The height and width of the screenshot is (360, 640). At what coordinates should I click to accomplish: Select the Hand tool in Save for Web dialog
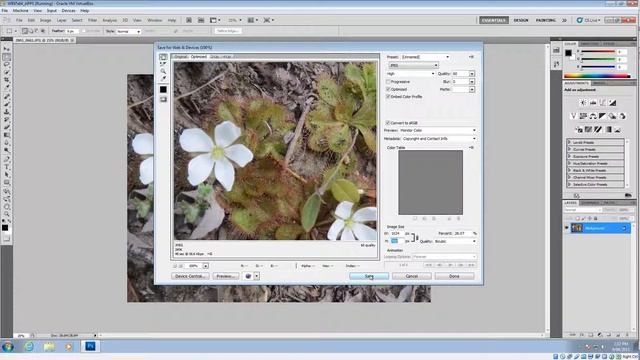[x=163, y=57]
